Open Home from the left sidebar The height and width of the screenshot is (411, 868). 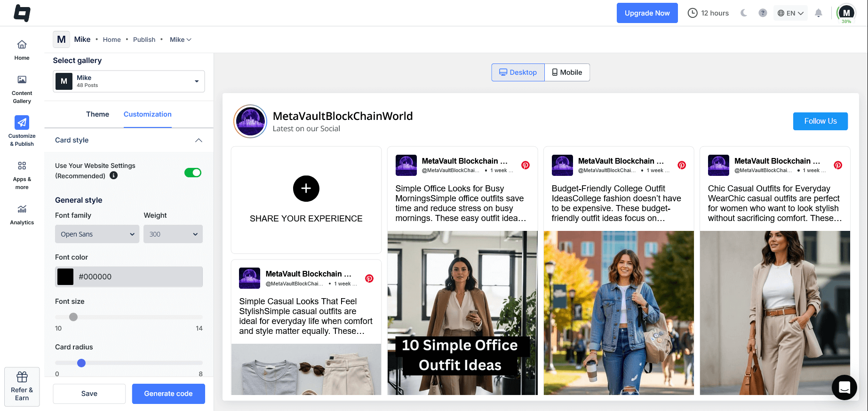pyautogui.click(x=22, y=50)
